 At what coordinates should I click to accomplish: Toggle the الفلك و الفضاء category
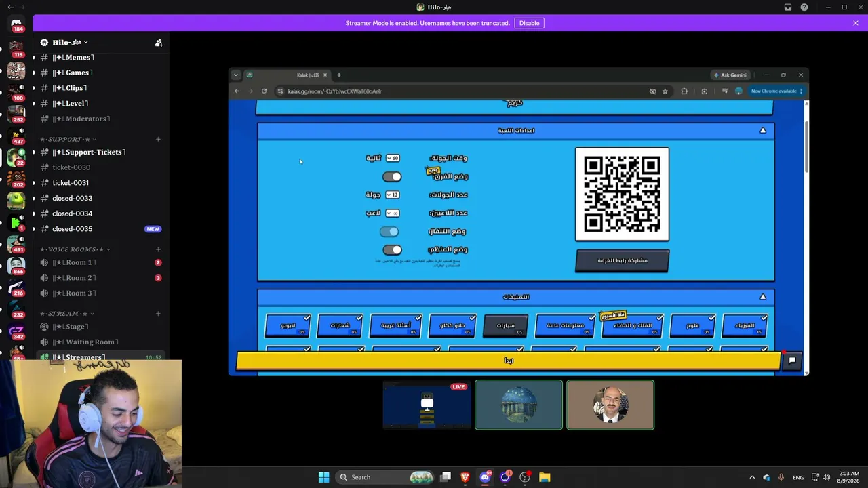click(633, 326)
